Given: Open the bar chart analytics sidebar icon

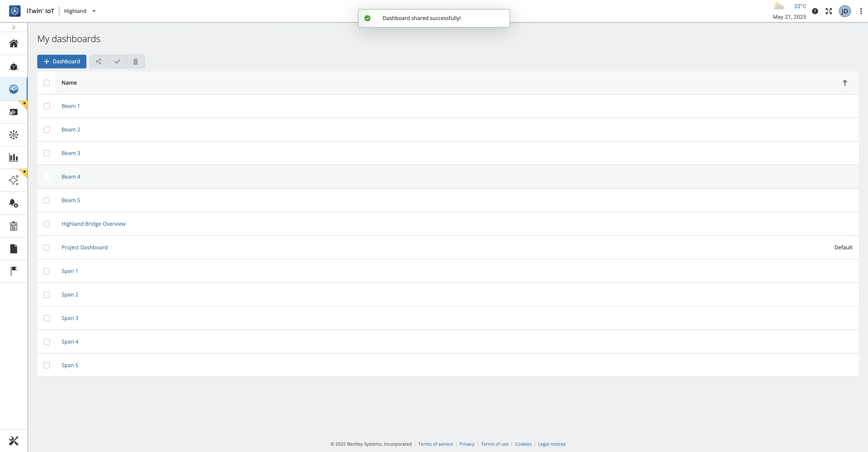Looking at the screenshot, I should point(13,157).
